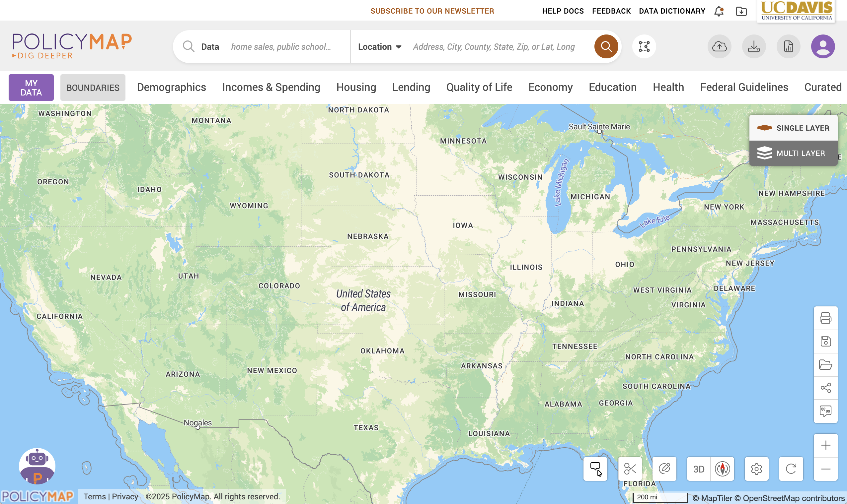The image size is (847, 504).
Task: Open the notification bell icon
Action: click(719, 11)
